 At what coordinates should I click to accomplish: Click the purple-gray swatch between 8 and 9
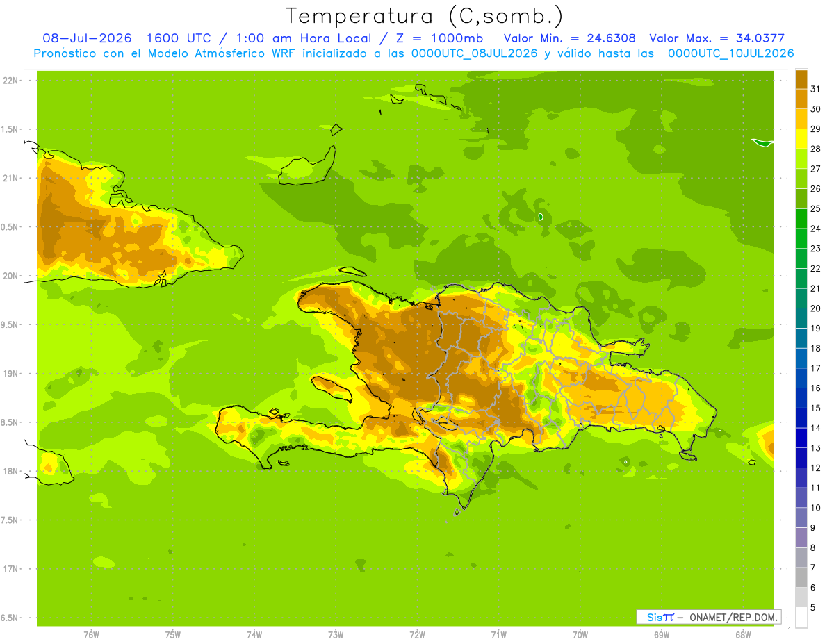[x=801, y=538]
